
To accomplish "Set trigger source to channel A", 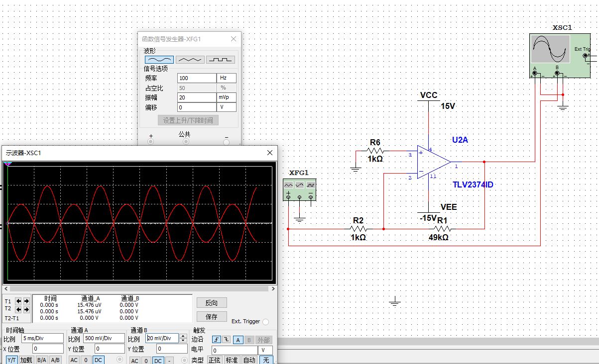I will pyautogui.click(x=238, y=340).
